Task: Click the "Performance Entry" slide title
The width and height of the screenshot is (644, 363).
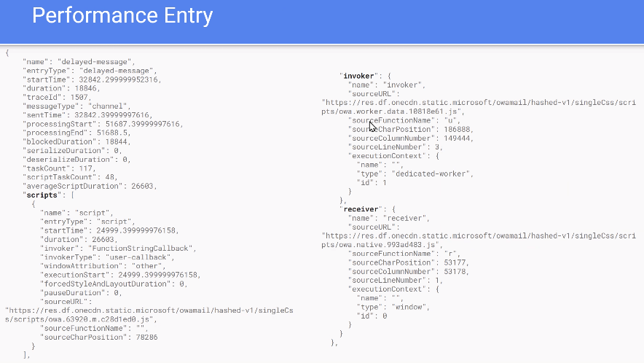Action: coord(122,15)
